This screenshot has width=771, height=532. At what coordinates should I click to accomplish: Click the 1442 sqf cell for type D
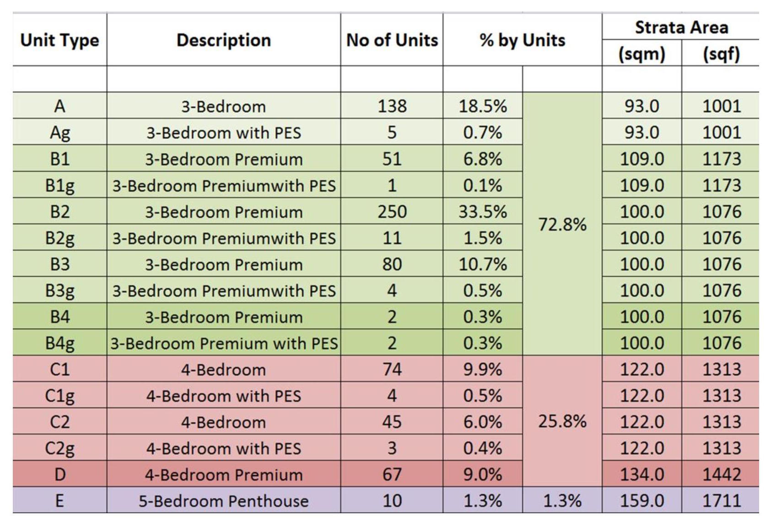[721, 474]
